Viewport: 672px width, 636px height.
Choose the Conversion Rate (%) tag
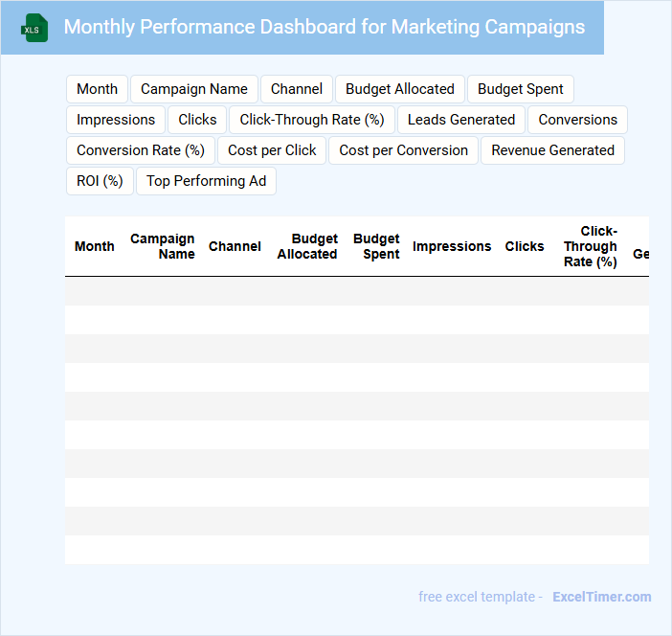[x=141, y=150]
